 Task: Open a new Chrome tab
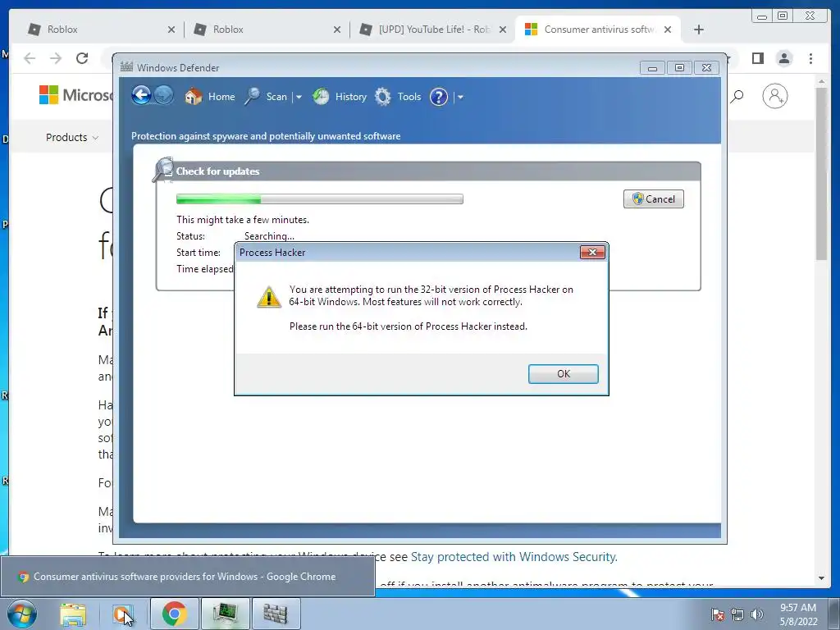coord(699,30)
